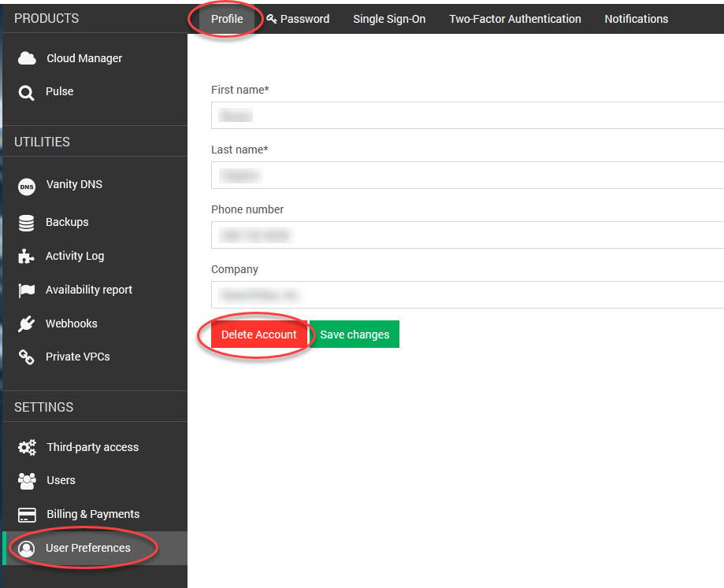The height and width of the screenshot is (588, 724).
Task: Click into the Company field
Action: [x=467, y=294]
